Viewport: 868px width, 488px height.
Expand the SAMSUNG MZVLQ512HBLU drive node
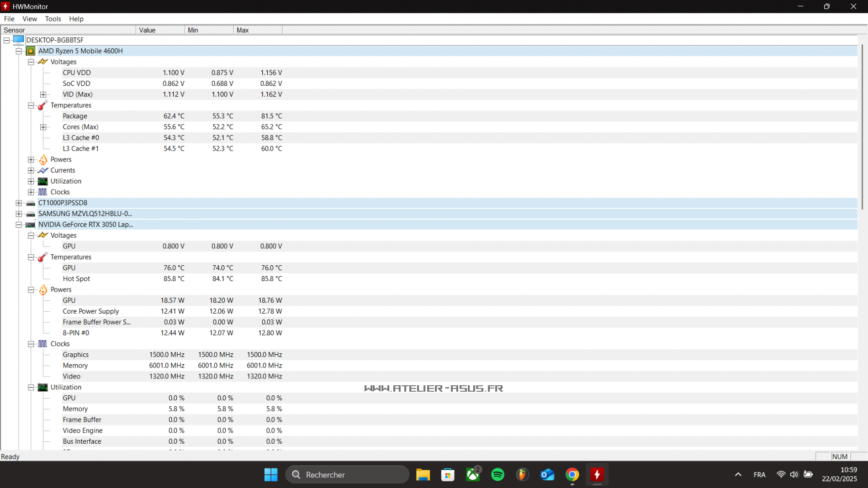(19, 214)
